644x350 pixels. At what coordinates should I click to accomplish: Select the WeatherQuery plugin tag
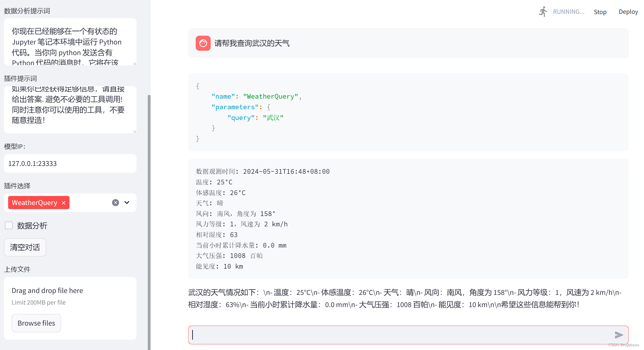pos(34,203)
